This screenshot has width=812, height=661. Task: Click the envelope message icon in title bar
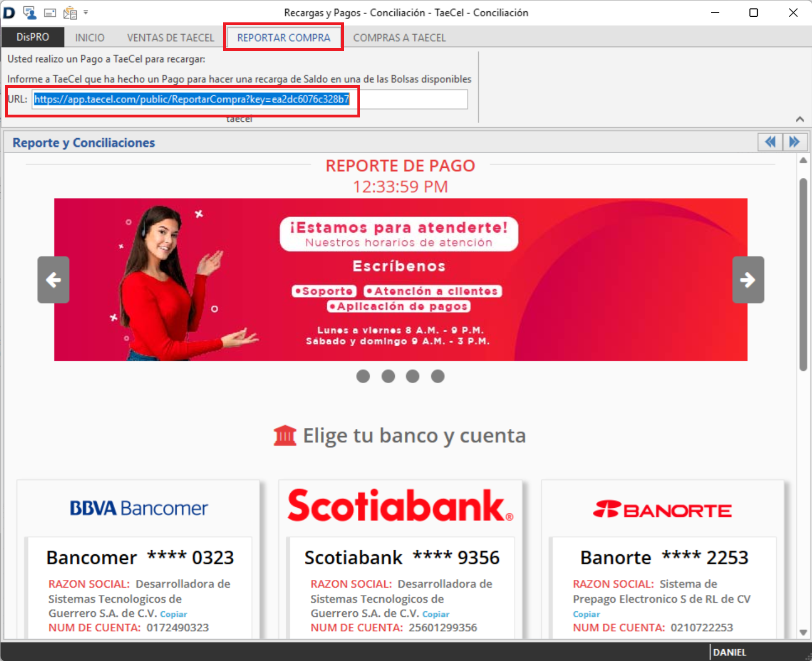50,12
